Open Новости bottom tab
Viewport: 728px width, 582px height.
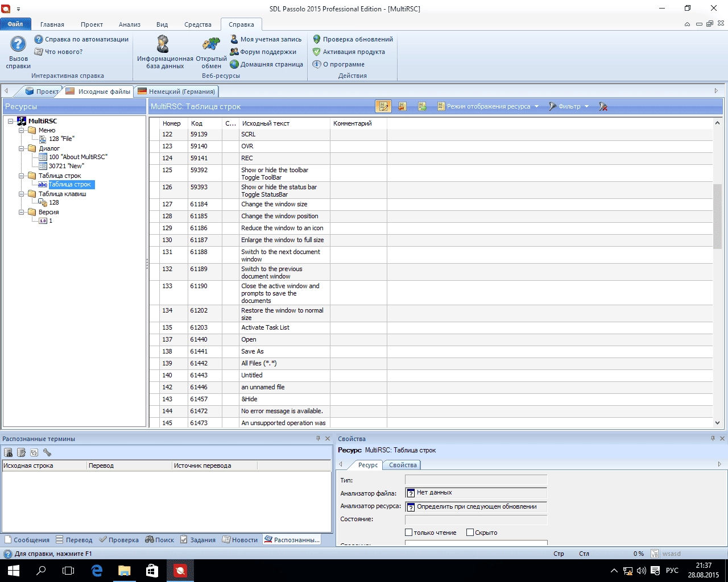240,540
